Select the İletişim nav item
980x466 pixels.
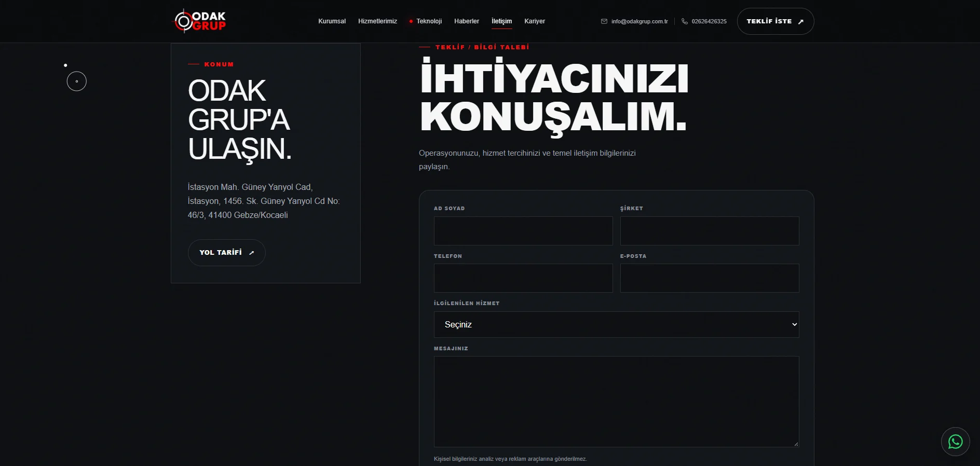coord(501,21)
